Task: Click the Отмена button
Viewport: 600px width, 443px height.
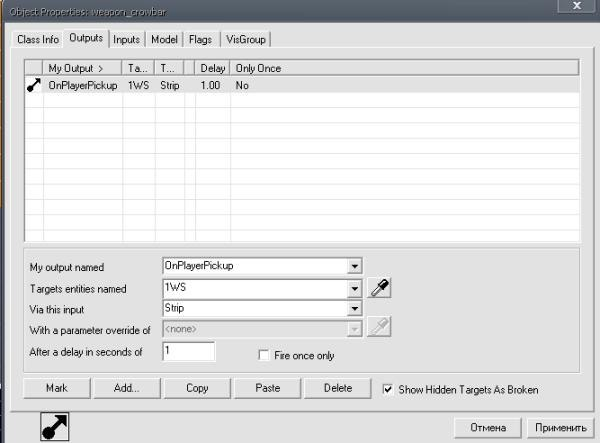Action: pos(488,427)
